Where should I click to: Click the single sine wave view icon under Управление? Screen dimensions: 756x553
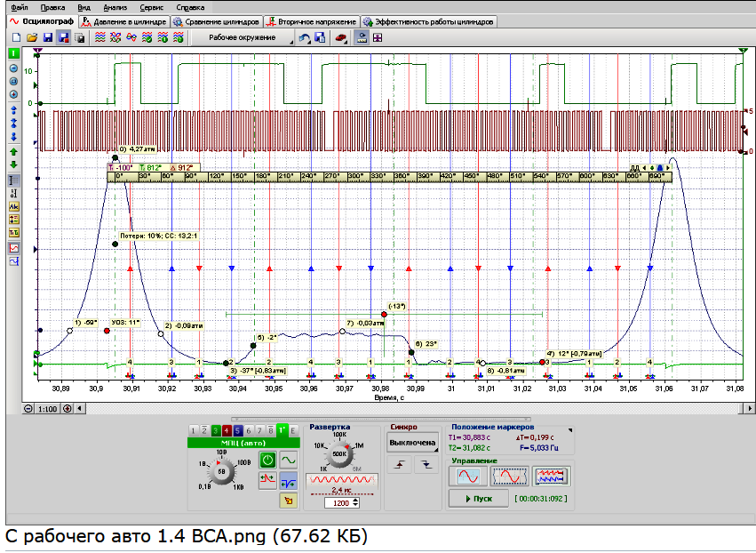coord(467,477)
